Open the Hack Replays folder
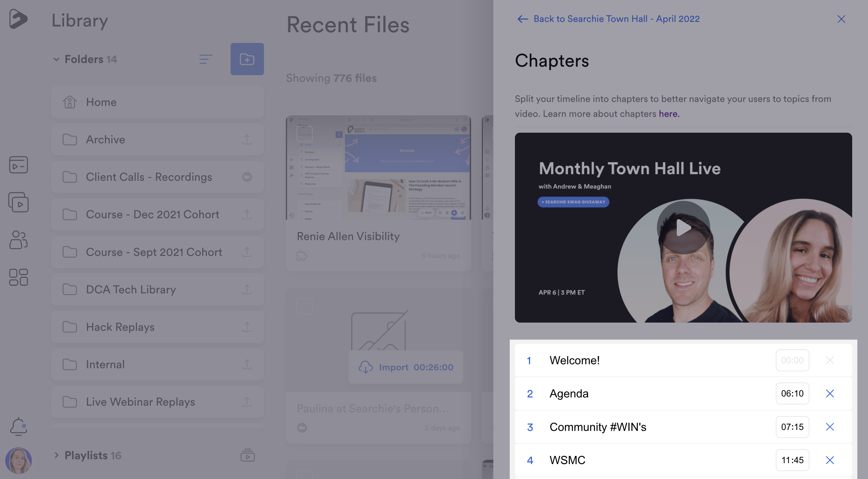 [x=157, y=327]
